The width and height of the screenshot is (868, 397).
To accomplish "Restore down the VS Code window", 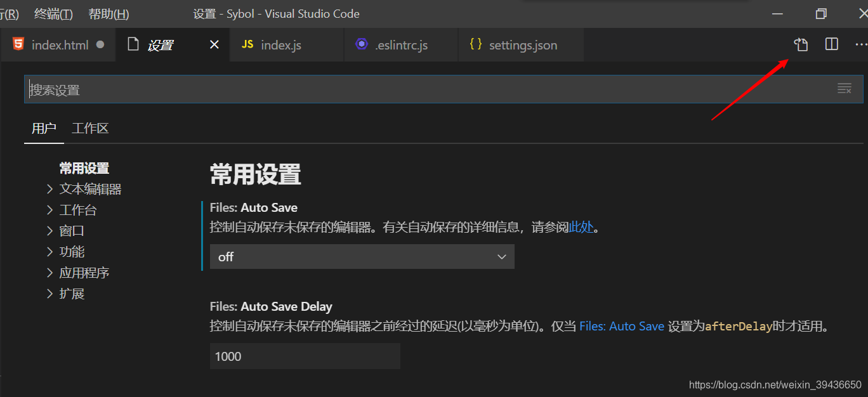I will coord(821,13).
